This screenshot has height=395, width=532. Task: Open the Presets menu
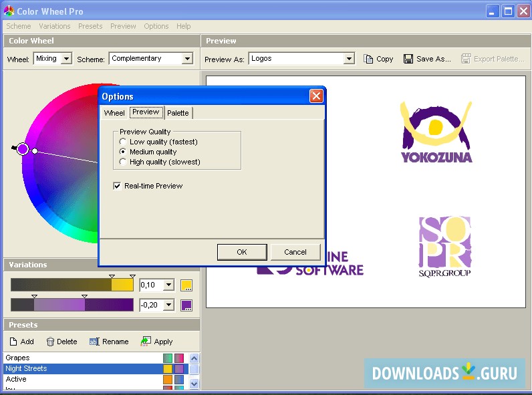click(x=90, y=26)
